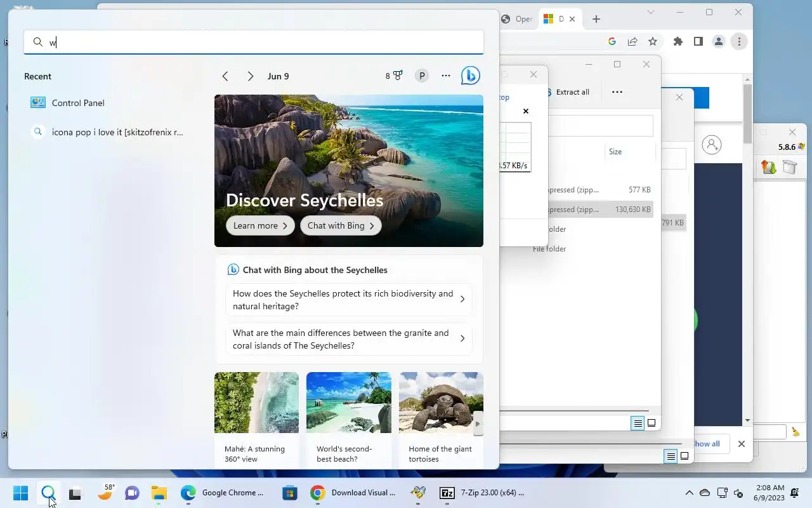Screen dimensions: 812x508
Task: Open Chrome extensions puzzle icon
Action: pyautogui.click(x=678, y=41)
